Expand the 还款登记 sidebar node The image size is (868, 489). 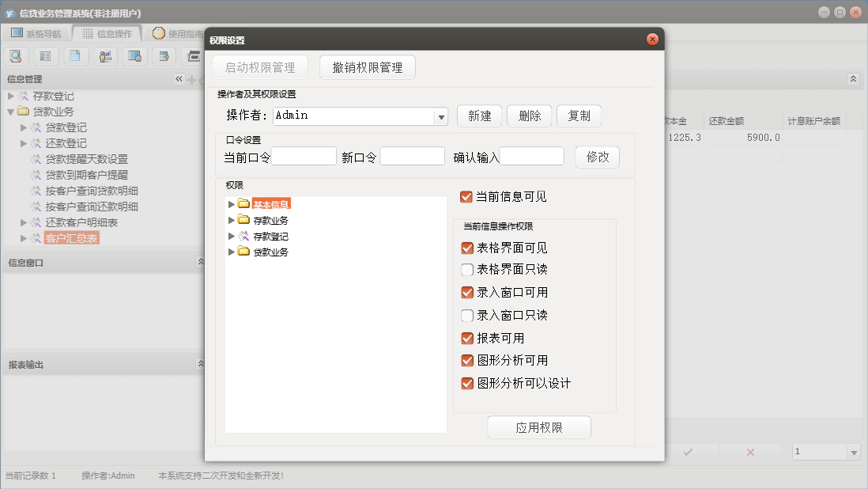[x=23, y=143]
